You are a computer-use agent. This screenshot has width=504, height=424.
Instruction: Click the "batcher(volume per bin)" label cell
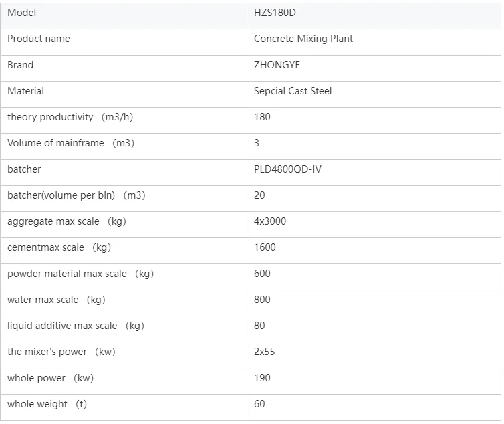point(76,195)
